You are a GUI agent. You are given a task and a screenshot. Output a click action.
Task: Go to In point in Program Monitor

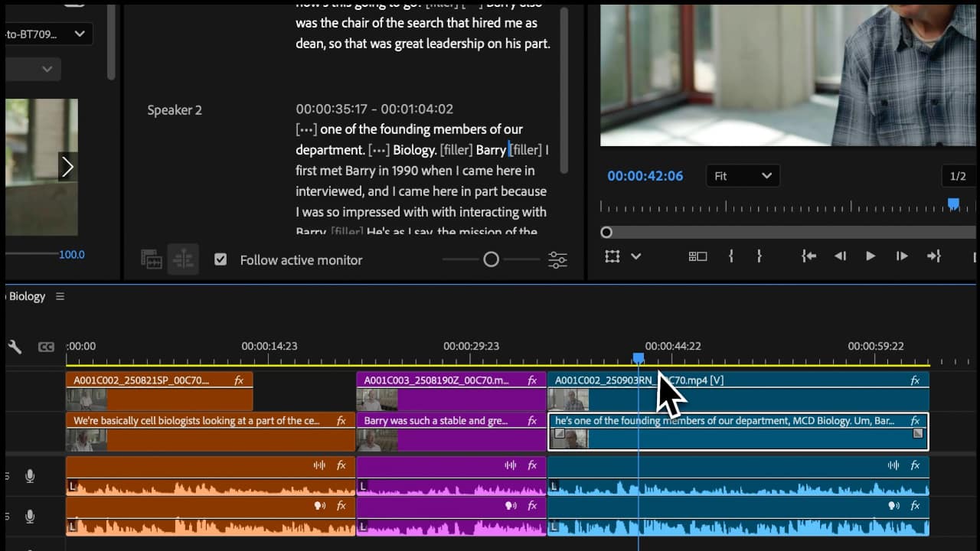pos(808,256)
